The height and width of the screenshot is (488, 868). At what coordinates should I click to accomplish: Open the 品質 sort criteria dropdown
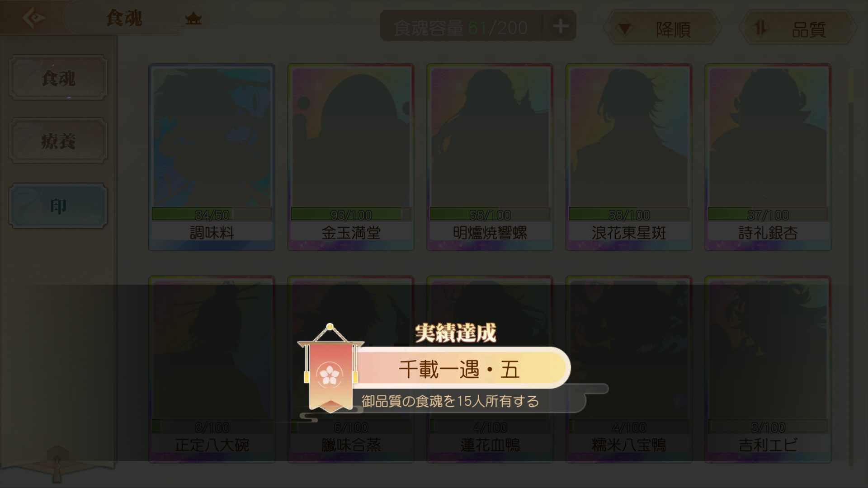pyautogui.click(x=798, y=29)
